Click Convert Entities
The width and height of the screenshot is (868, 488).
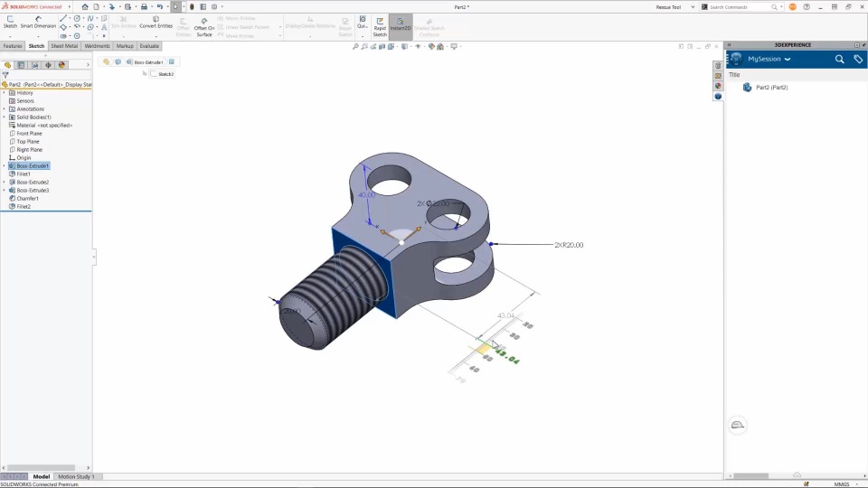point(156,22)
